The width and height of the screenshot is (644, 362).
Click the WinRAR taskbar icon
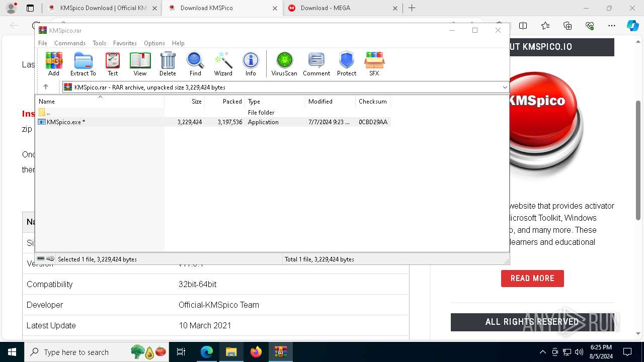[280, 352]
